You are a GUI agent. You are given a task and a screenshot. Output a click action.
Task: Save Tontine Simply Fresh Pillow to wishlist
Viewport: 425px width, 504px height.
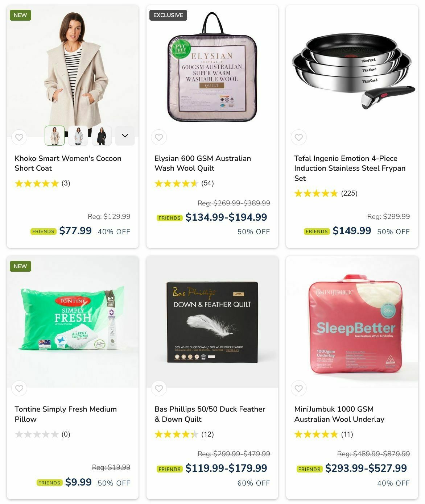19,388
